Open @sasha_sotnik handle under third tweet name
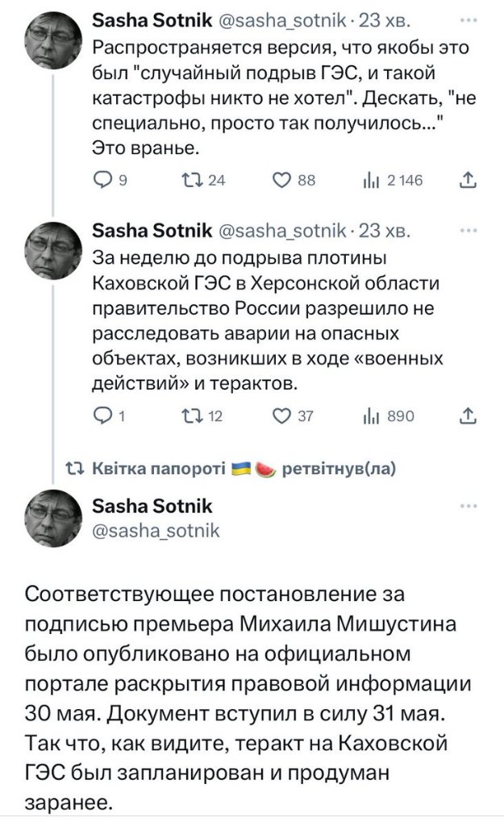 156,531
